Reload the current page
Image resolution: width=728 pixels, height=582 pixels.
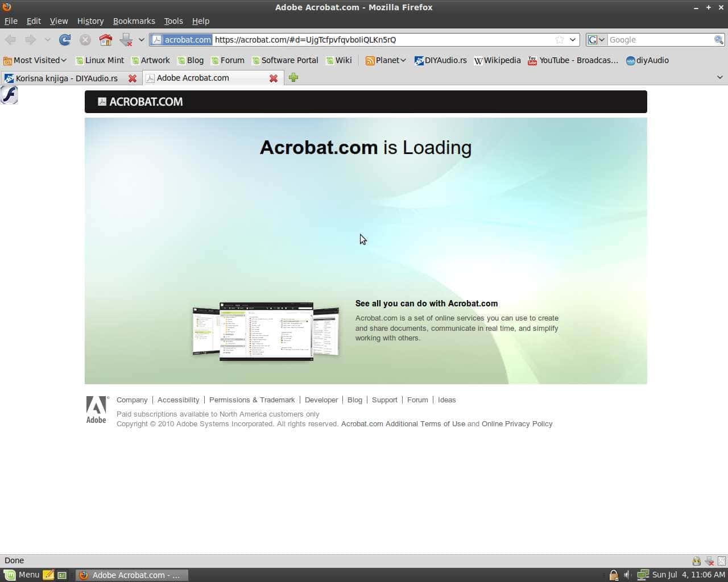click(65, 40)
